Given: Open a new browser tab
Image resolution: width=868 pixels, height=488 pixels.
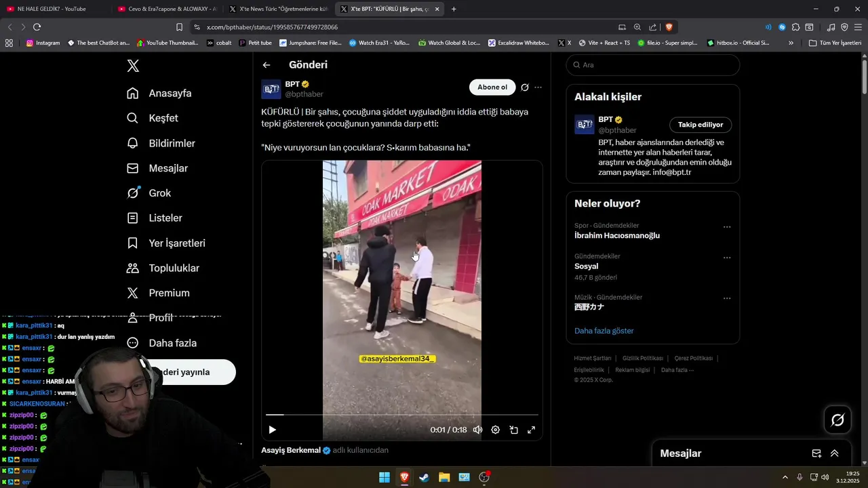Looking at the screenshot, I should click(454, 9).
